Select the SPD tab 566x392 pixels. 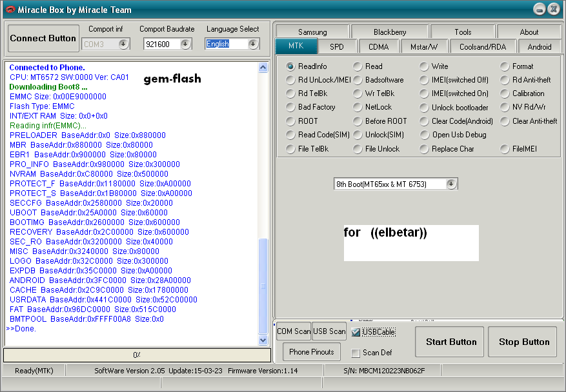(x=337, y=47)
